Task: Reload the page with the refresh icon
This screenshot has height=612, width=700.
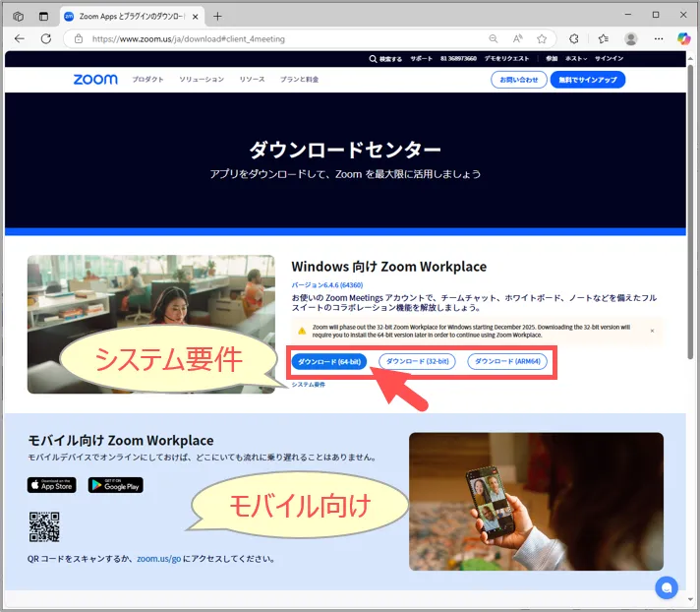Action: click(x=46, y=38)
